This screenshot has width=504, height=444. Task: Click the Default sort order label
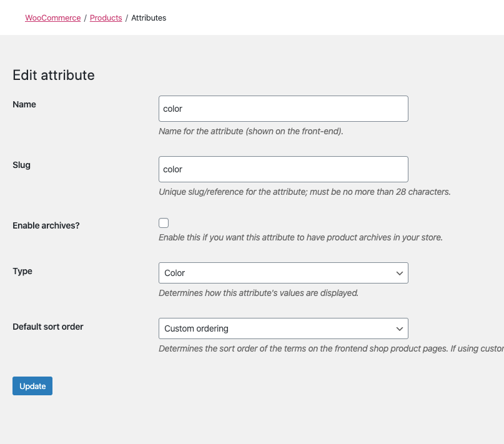tap(48, 327)
